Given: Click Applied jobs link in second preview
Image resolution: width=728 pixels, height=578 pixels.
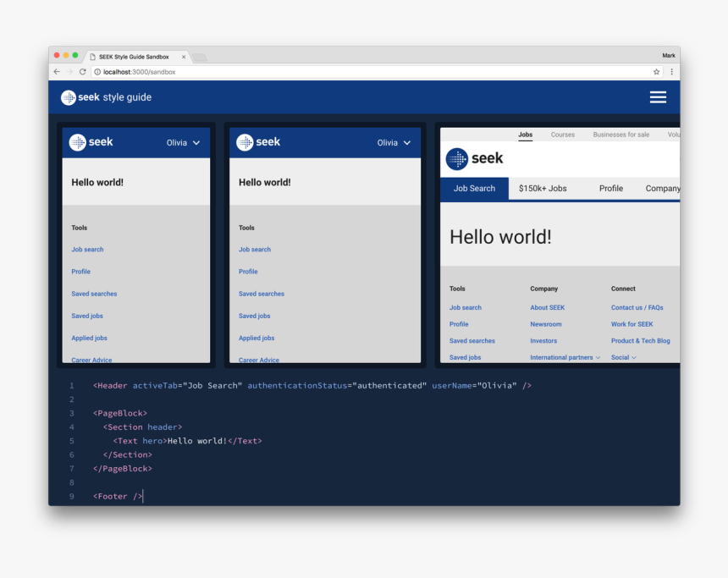Looking at the screenshot, I should click(256, 338).
